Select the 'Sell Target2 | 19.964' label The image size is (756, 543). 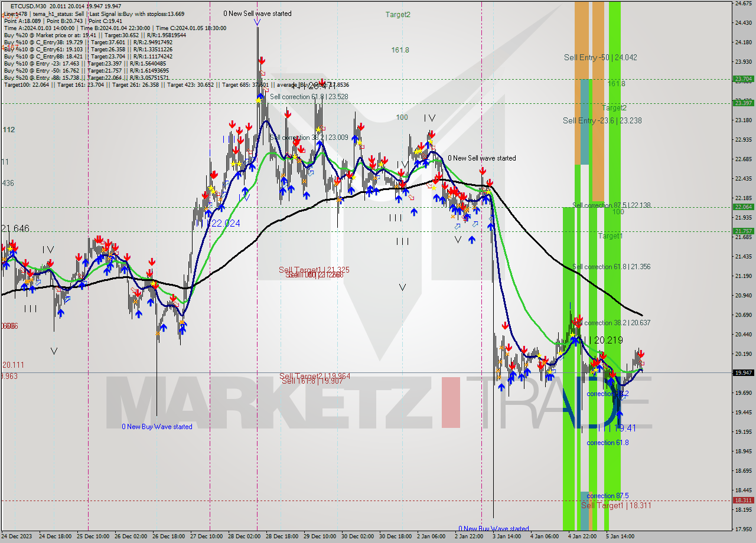pos(315,376)
